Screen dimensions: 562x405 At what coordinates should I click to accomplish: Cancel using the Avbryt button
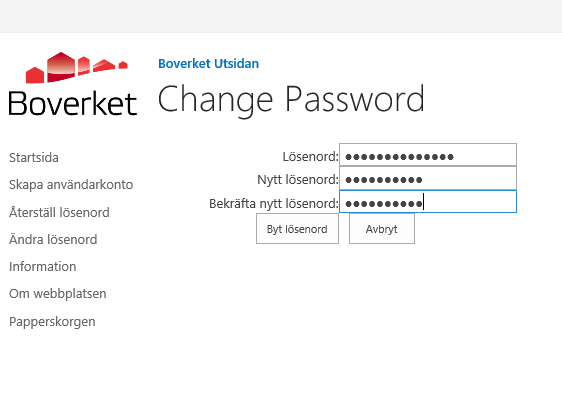[382, 229]
